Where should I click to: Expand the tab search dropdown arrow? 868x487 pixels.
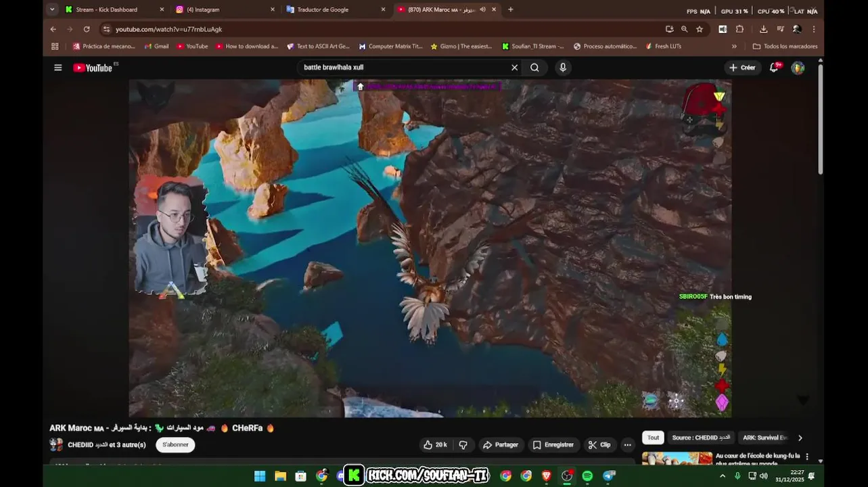coord(52,9)
